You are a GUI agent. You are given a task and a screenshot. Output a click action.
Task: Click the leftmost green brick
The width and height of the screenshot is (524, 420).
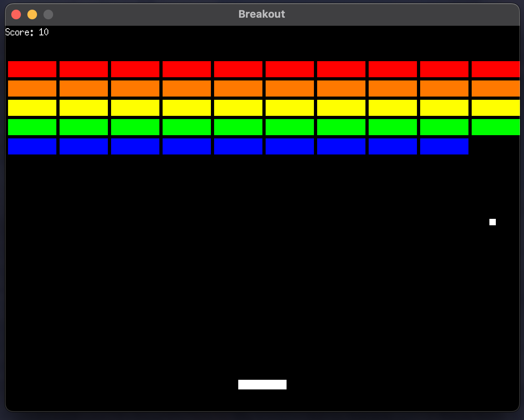(x=32, y=127)
